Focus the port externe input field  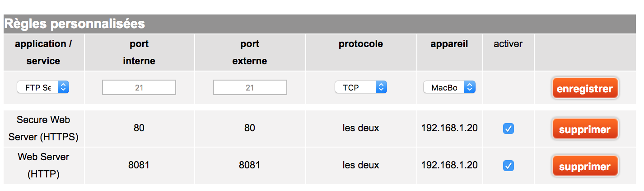(250, 87)
